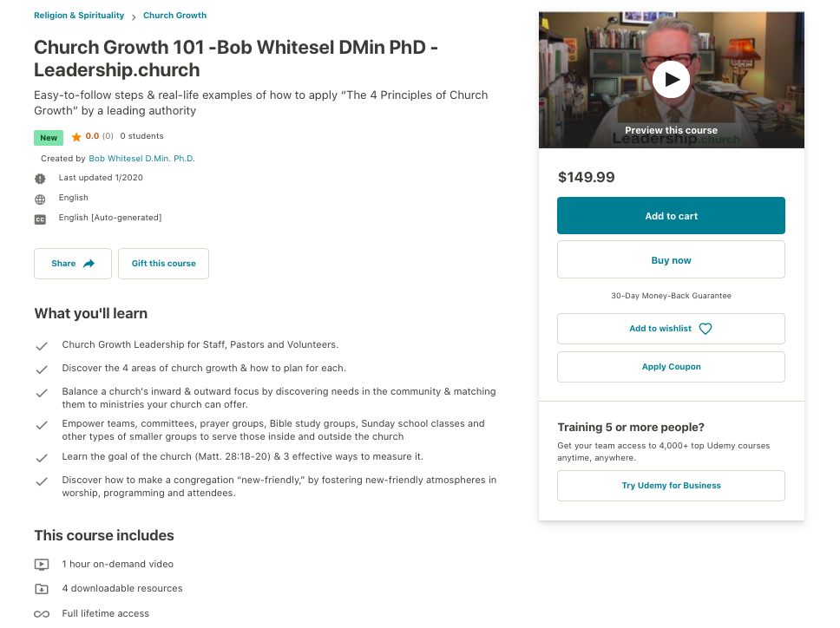Open the Apply Coupon option
Viewport: 840px width, 628px height.
(671, 367)
